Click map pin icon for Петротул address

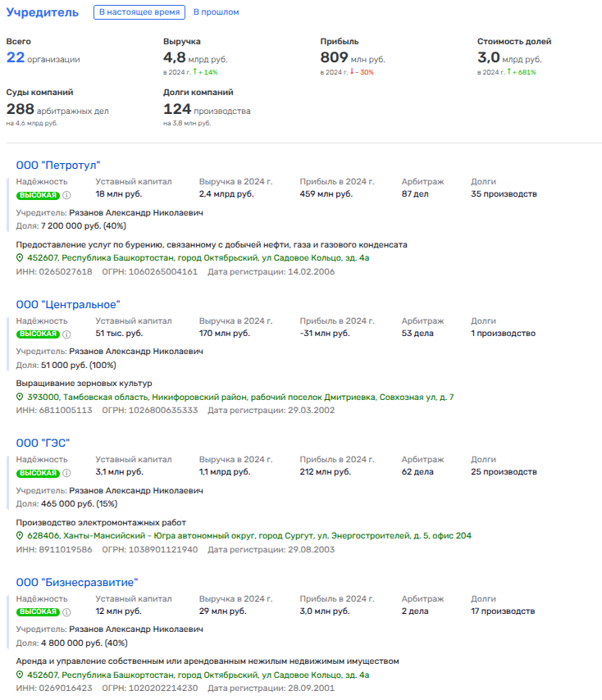tap(21, 258)
